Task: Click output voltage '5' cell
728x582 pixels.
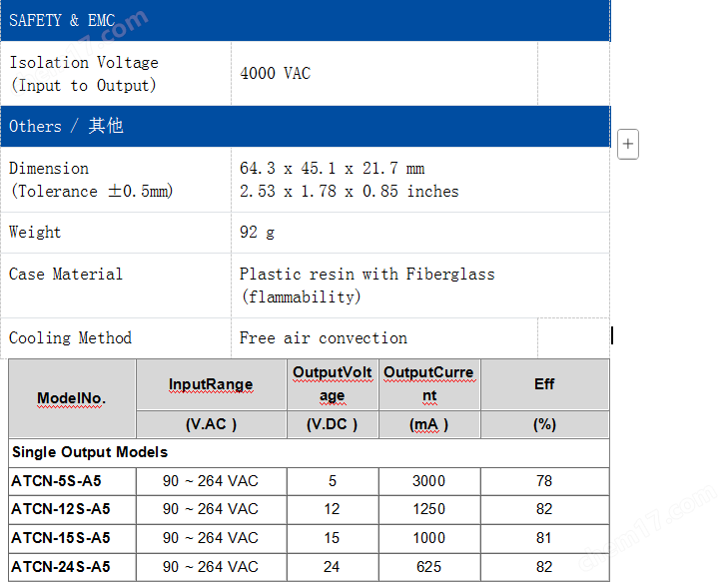Action: [333, 481]
